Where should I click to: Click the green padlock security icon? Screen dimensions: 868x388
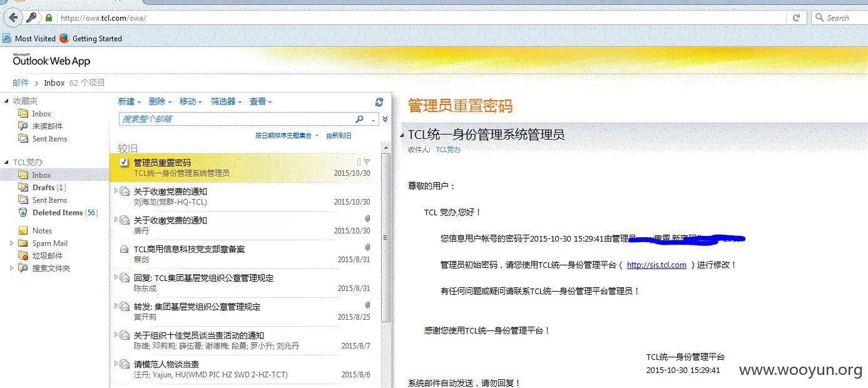click(49, 18)
